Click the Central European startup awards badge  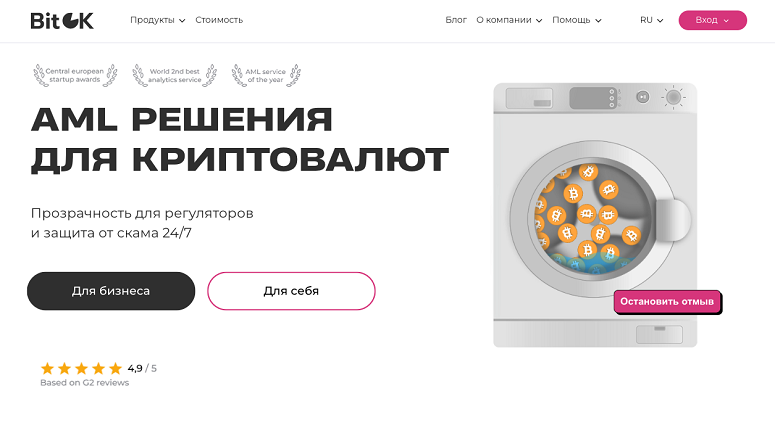tap(74, 76)
